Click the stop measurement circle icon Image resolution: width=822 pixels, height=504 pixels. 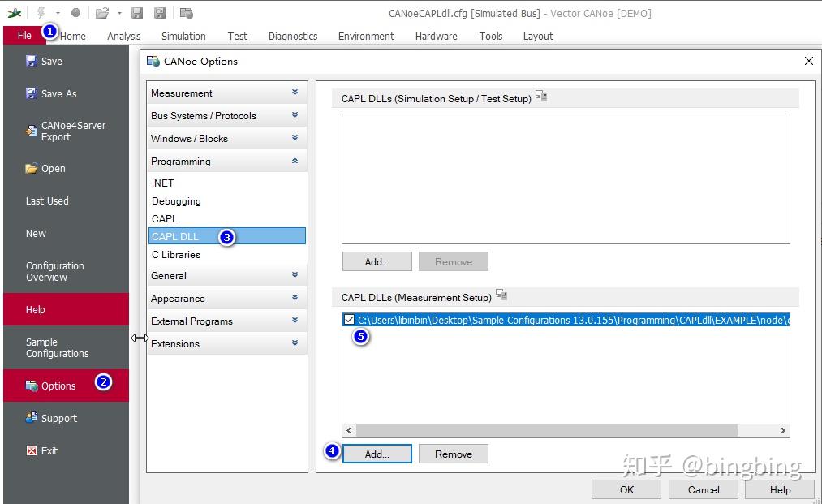[x=75, y=13]
